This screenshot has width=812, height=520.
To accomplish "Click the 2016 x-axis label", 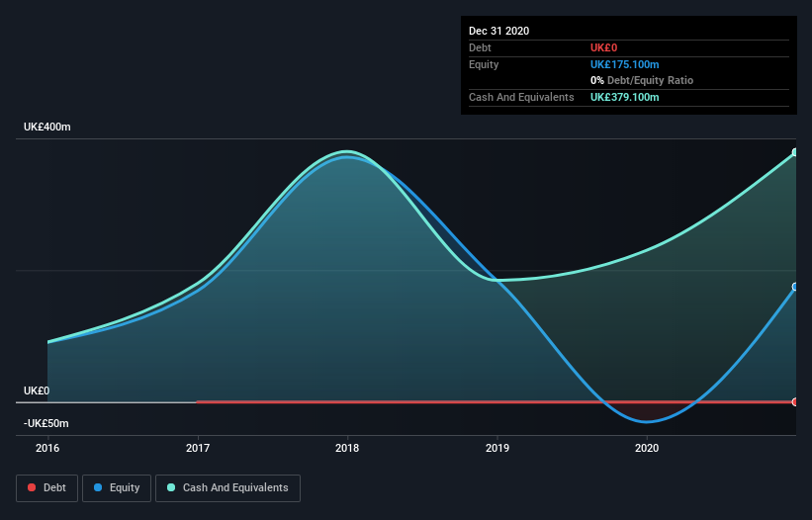I will coord(47,448).
